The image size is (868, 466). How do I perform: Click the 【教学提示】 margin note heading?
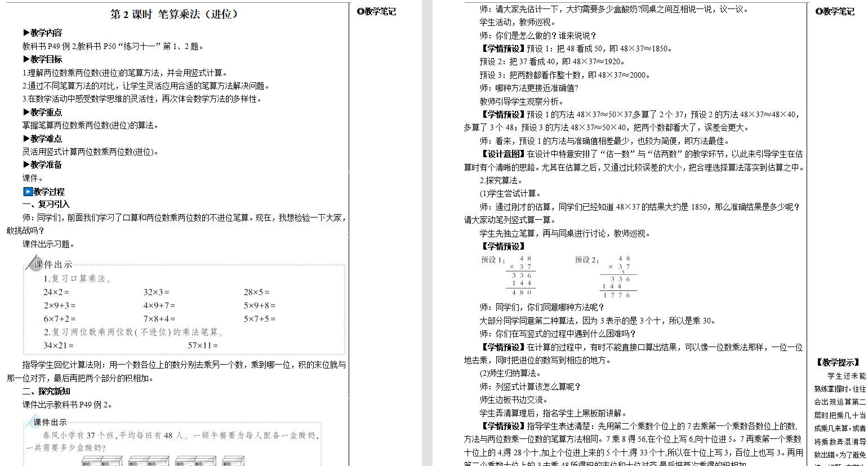(x=838, y=362)
